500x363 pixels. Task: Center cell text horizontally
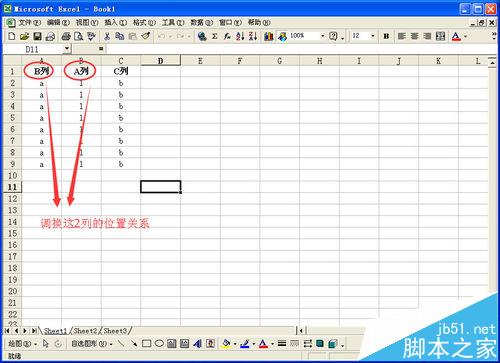(x=414, y=36)
